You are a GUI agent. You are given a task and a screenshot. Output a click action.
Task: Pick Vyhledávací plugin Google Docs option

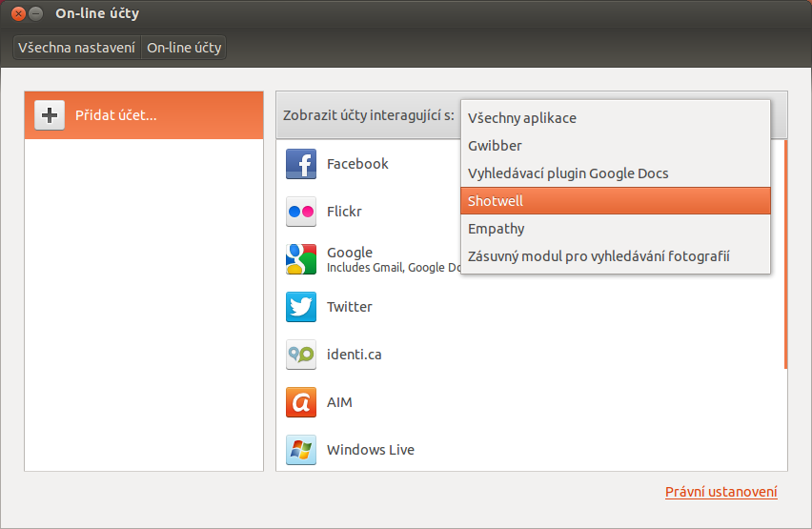click(x=616, y=173)
